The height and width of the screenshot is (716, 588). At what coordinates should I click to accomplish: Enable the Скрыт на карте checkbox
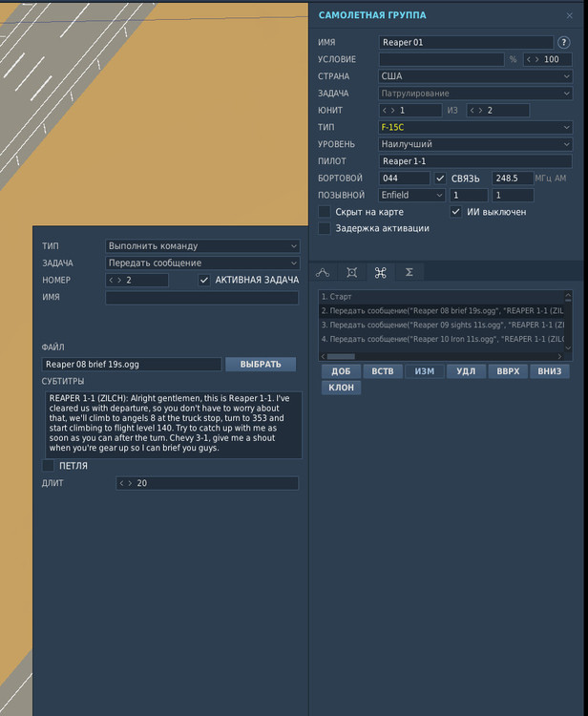coord(325,212)
